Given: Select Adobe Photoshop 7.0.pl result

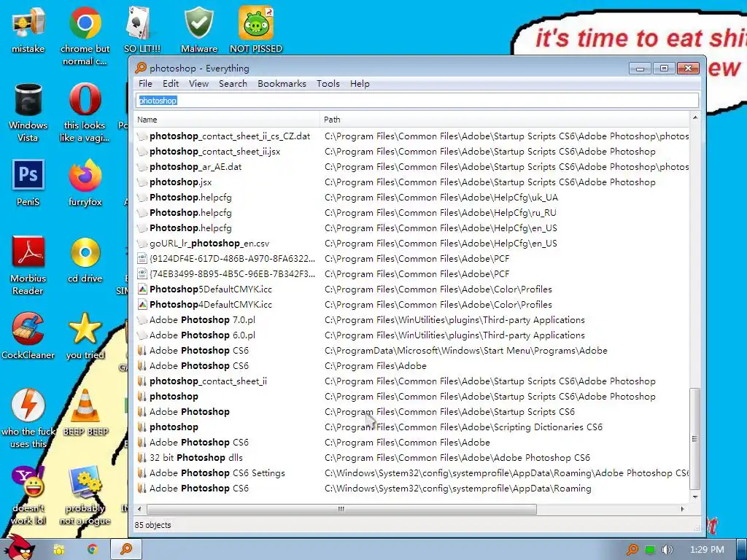Looking at the screenshot, I should pos(412,320).
